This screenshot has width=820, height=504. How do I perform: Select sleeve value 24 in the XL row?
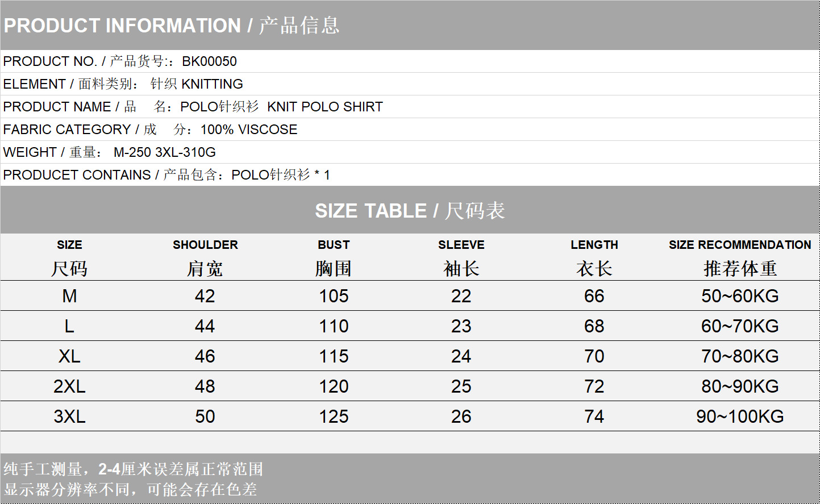tap(461, 356)
